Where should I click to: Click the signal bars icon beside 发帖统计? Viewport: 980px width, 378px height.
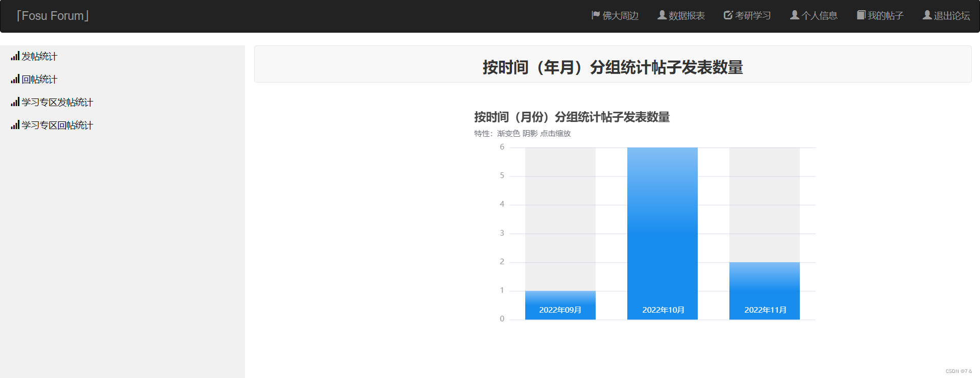coord(15,56)
